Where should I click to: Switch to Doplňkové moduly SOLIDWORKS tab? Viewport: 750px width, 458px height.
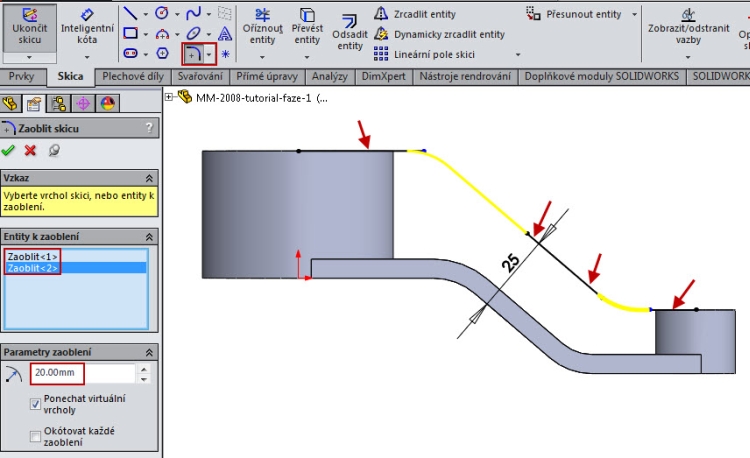(x=602, y=76)
